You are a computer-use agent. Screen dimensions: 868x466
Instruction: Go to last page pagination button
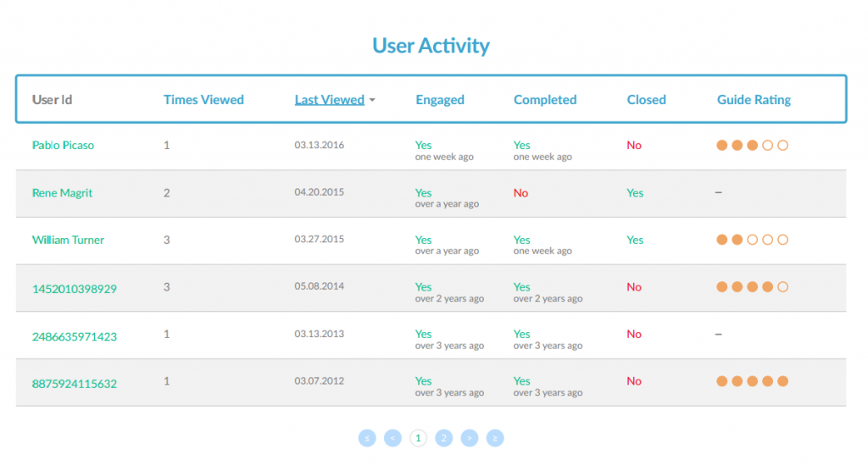coord(495,438)
